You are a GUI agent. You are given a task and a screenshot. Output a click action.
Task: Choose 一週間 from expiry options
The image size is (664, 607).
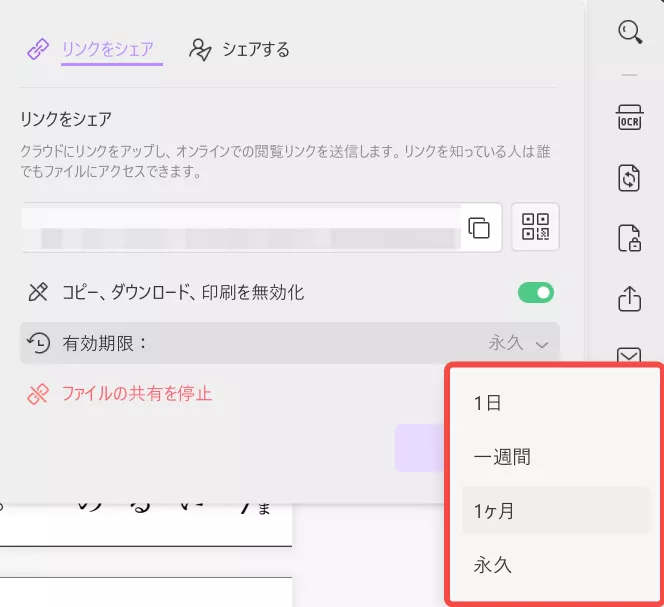[556, 457]
